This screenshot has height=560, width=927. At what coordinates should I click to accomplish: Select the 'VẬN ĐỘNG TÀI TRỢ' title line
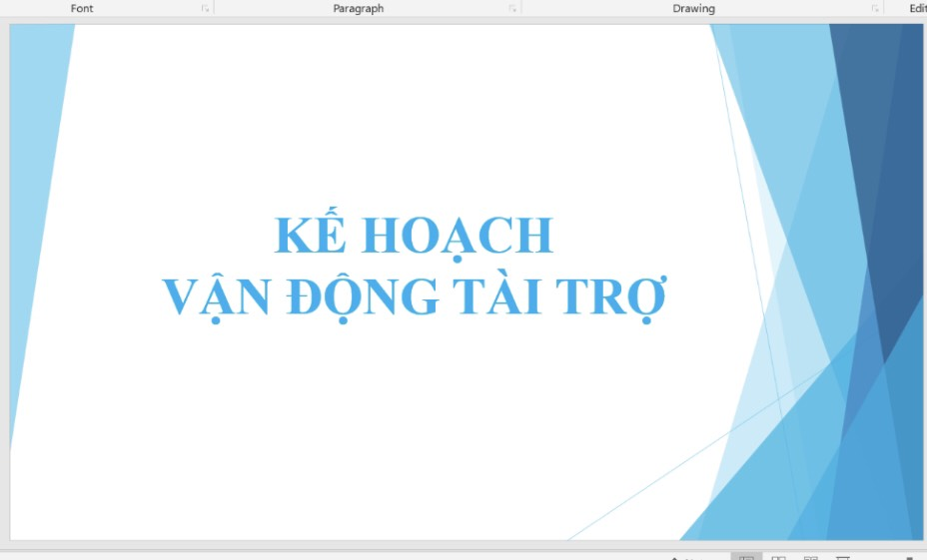point(415,296)
